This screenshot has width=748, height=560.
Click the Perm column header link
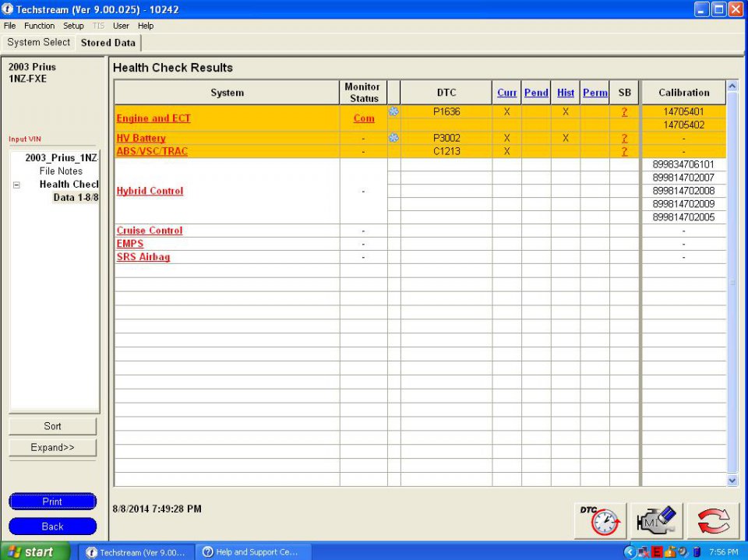point(595,93)
